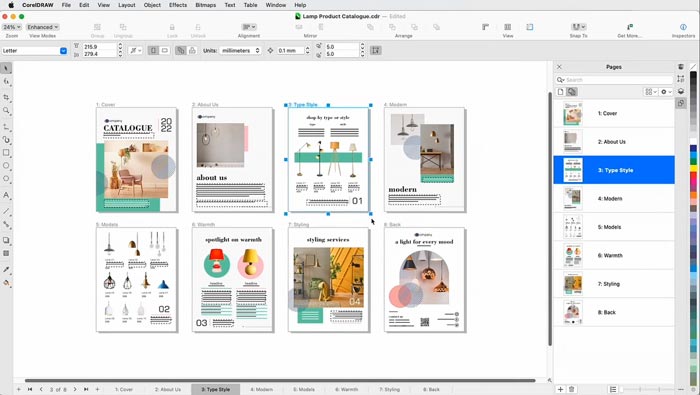
Task: Jump to last page navigation arrow
Action: pos(86,389)
